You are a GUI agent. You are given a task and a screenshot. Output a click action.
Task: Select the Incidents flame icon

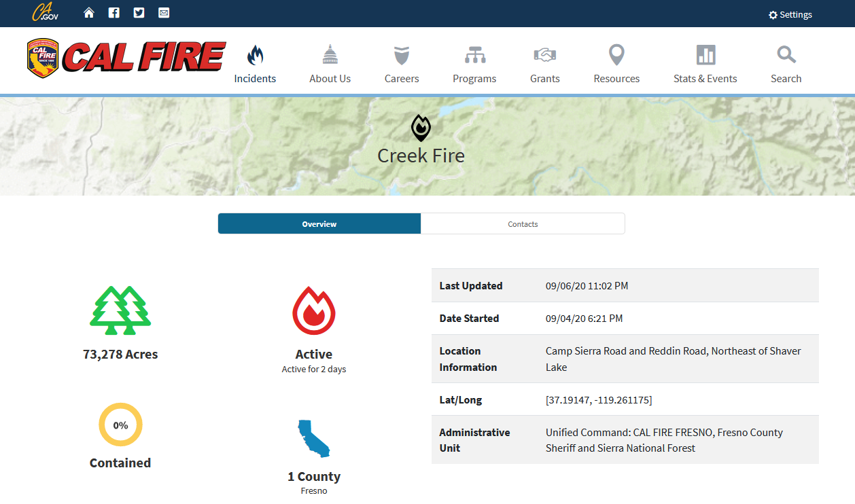[x=255, y=55]
